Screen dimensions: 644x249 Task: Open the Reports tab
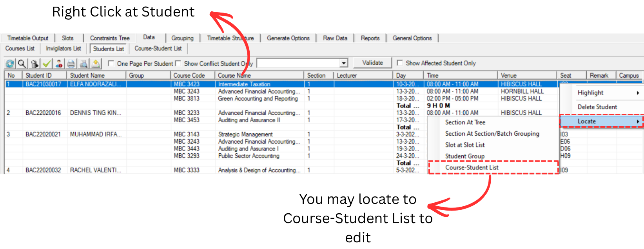pyautogui.click(x=370, y=38)
